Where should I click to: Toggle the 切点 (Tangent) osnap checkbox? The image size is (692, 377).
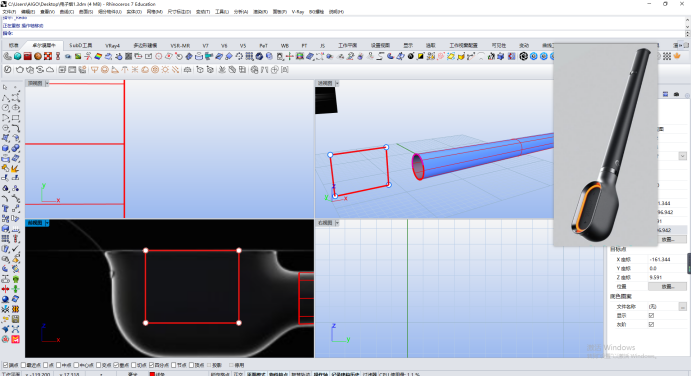click(133, 366)
